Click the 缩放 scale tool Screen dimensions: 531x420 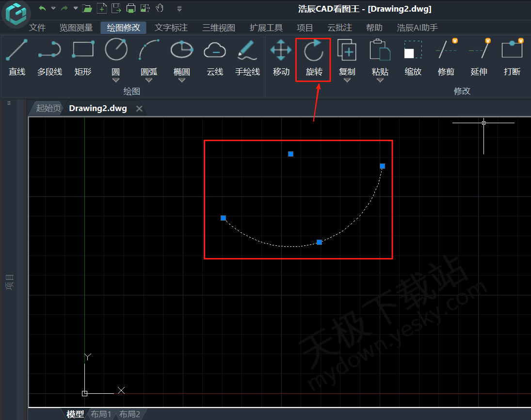413,58
